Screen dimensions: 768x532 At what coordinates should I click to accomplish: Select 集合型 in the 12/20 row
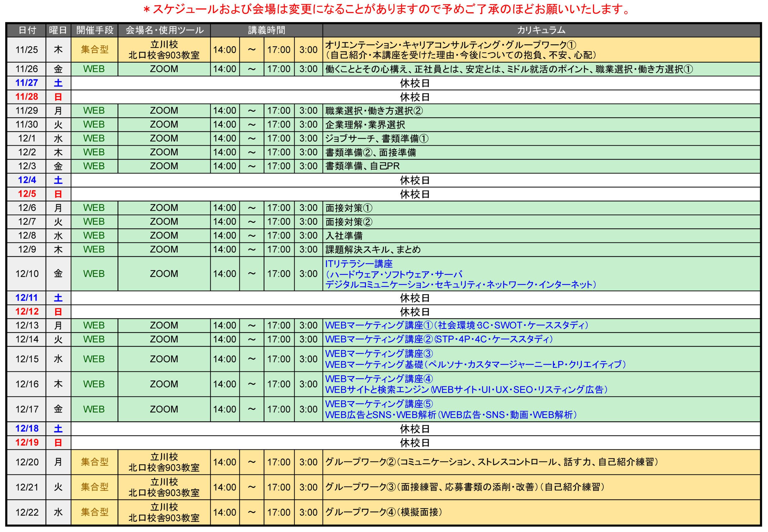click(95, 462)
